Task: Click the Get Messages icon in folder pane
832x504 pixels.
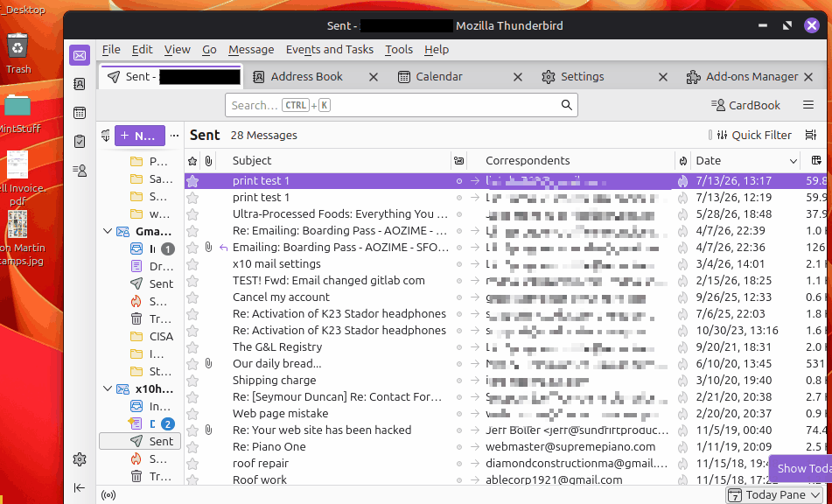Action: [x=106, y=136]
